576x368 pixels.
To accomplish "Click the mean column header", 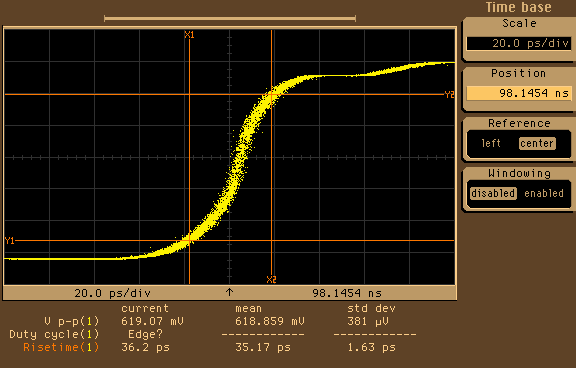I will point(249,309).
